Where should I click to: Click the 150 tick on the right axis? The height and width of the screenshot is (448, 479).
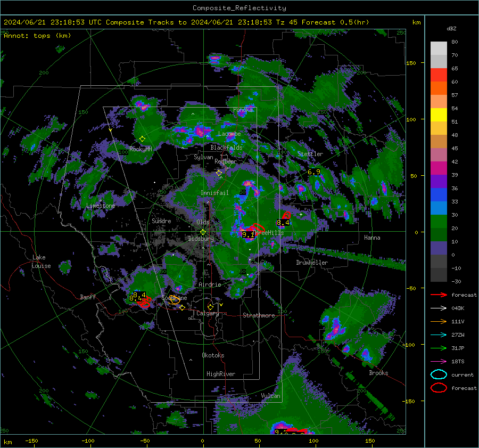[x=411, y=63]
